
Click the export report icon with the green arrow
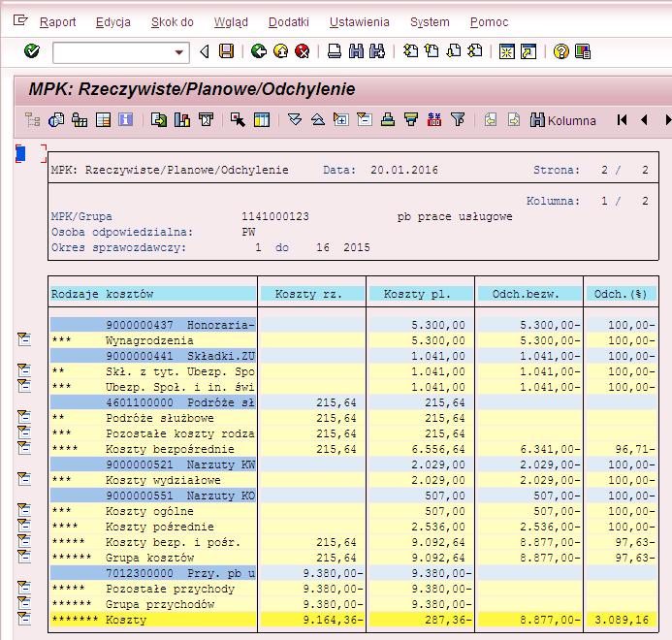(x=159, y=120)
